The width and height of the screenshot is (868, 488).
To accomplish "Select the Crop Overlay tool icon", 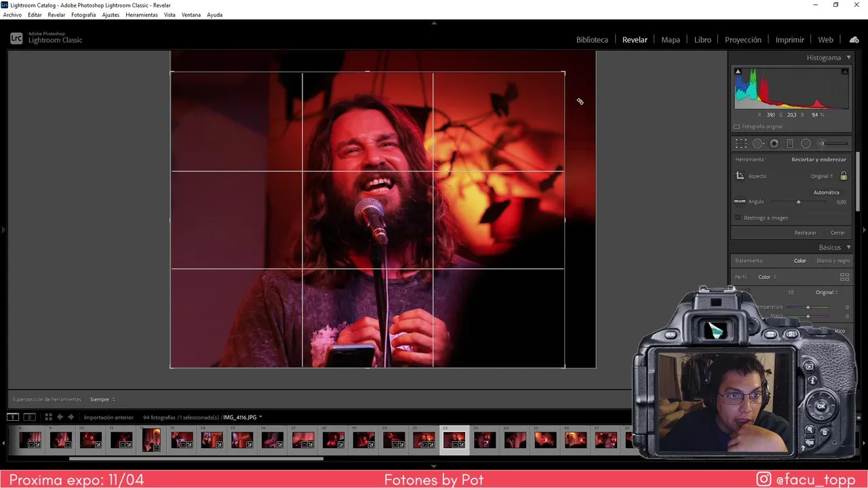I will (x=741, y=144).
